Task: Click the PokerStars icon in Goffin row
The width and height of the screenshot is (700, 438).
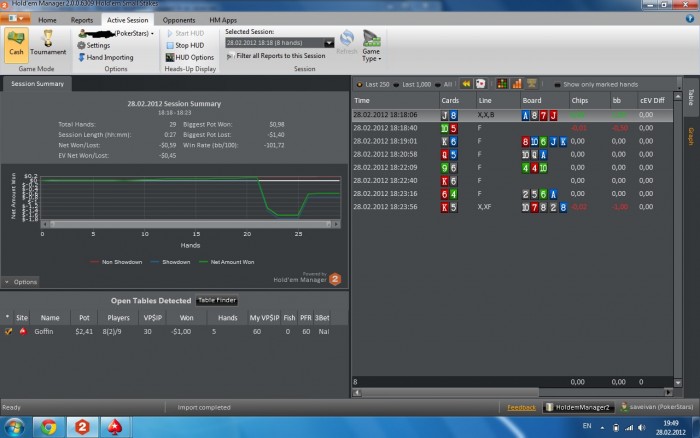Action: 22,331
